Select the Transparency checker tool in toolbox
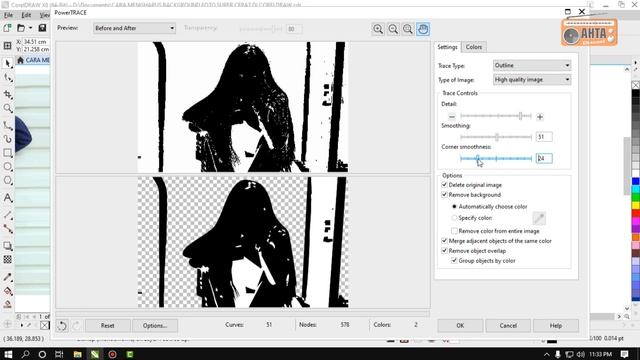Viewport: 640px width, 360px height. [8, 260]
